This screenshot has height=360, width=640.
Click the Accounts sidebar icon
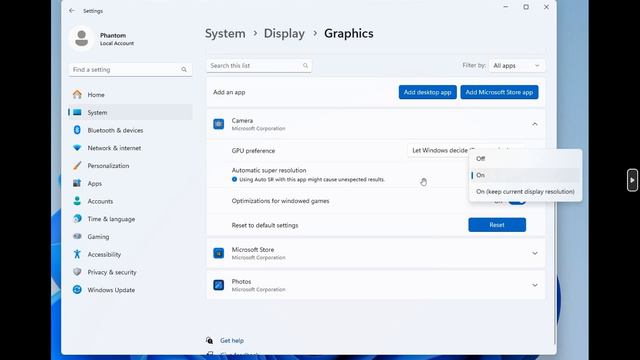[x=77, y=201]
